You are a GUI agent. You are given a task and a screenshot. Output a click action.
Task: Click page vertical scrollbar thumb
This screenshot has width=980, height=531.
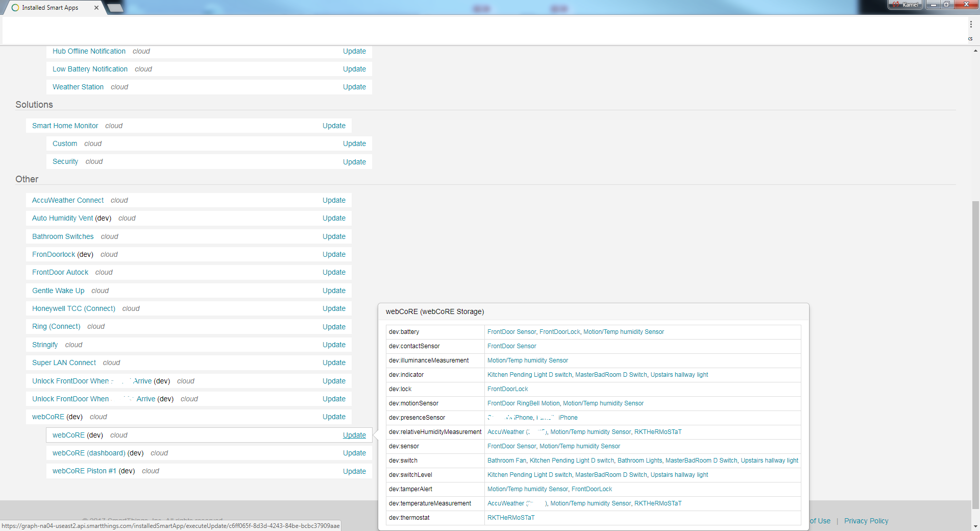[975, 355]
